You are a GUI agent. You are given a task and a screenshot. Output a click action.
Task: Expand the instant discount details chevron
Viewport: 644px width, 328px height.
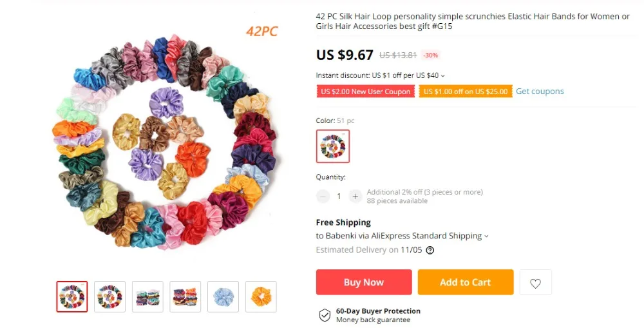pyautogui.click(x=443, y=75)
